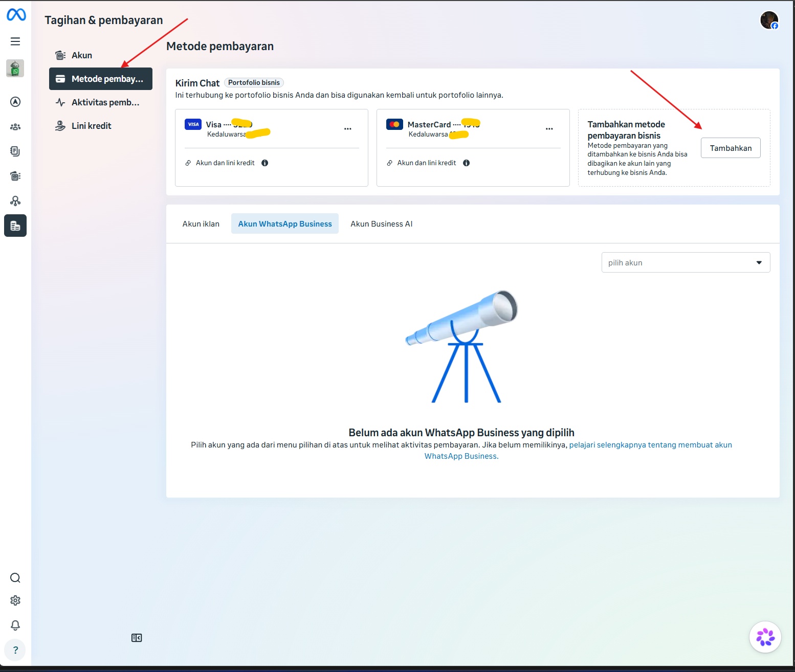Select the robot WhatsApp business portfolio avatar
Screen dimensions: 795x672
15,68
